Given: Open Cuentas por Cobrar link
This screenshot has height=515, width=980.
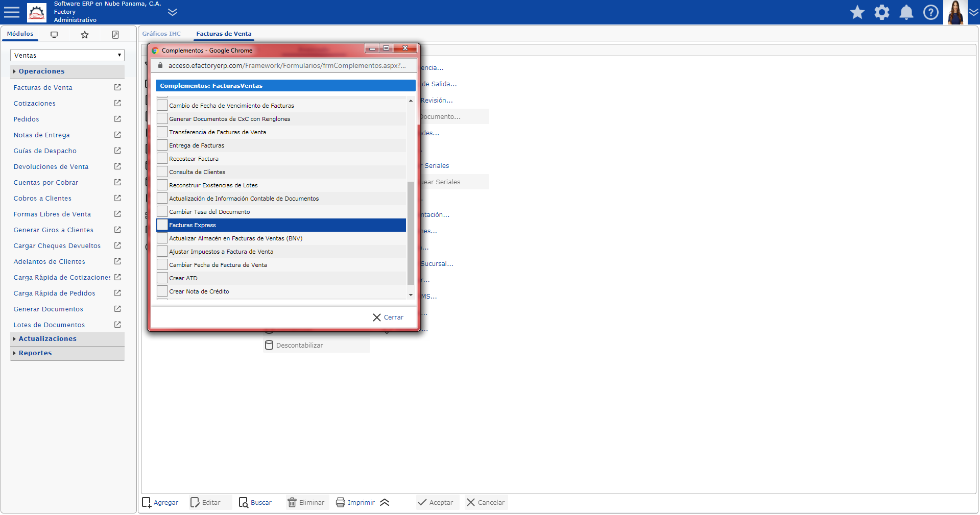Looking at the screenshot, I should pyautogui.click(x=46, y=183).
